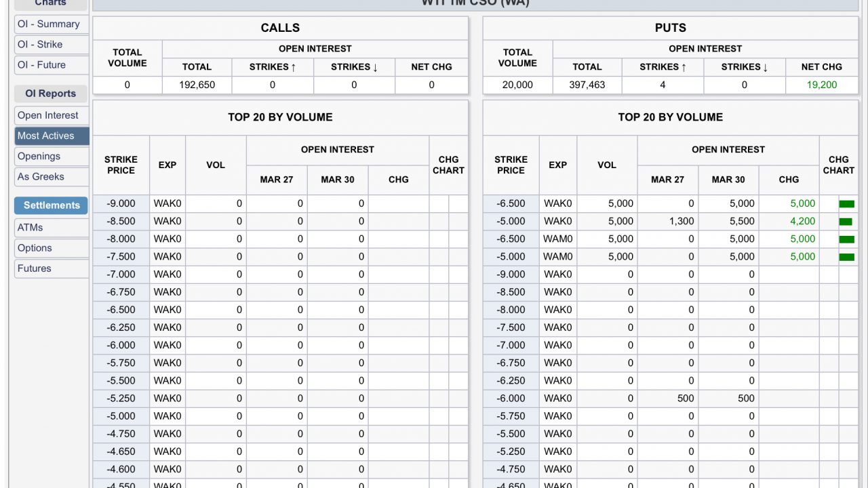Viewport: 868px width, 488px height.
Task: Click the calls VOL column header
Action: (x=216, y=165)
